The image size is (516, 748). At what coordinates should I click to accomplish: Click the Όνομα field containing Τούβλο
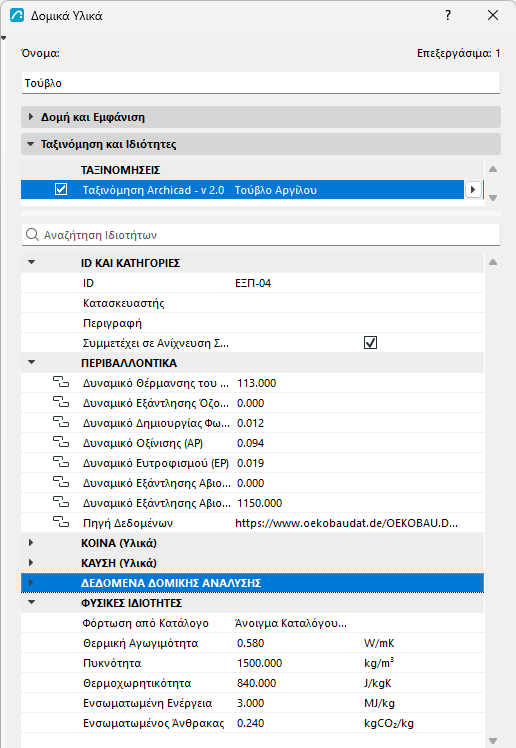[261, 83]
